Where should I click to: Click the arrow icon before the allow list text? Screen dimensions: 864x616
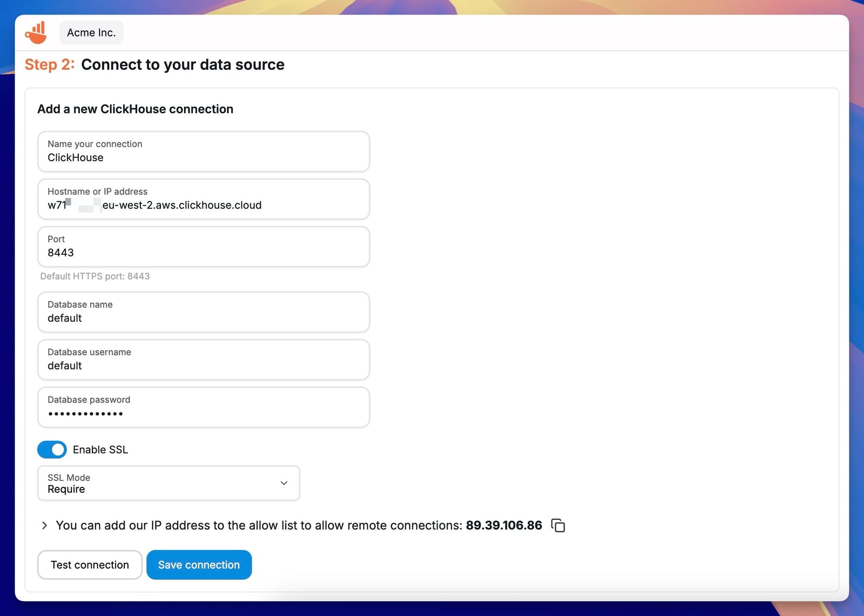click(44, 525)
